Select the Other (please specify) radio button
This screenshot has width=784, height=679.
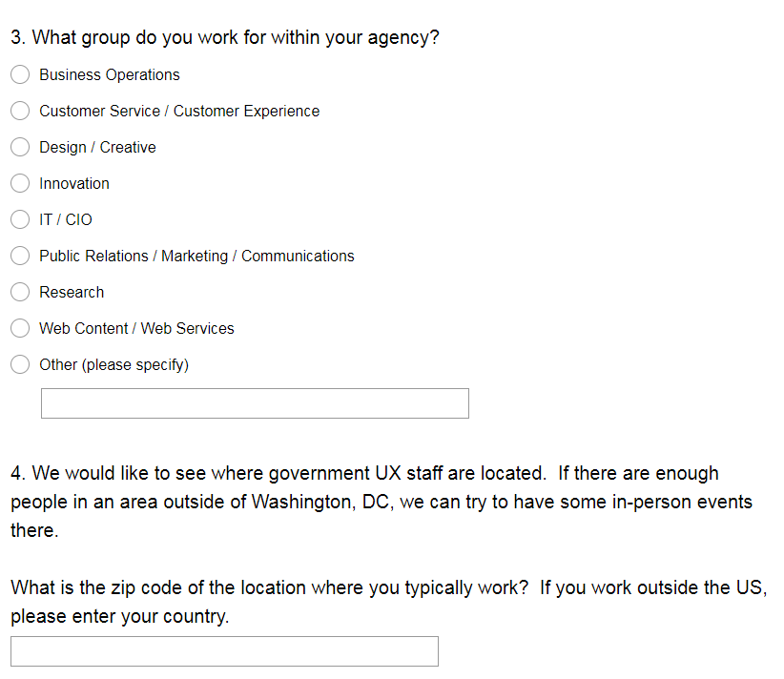pyautogui.click(x=20, y=364)
